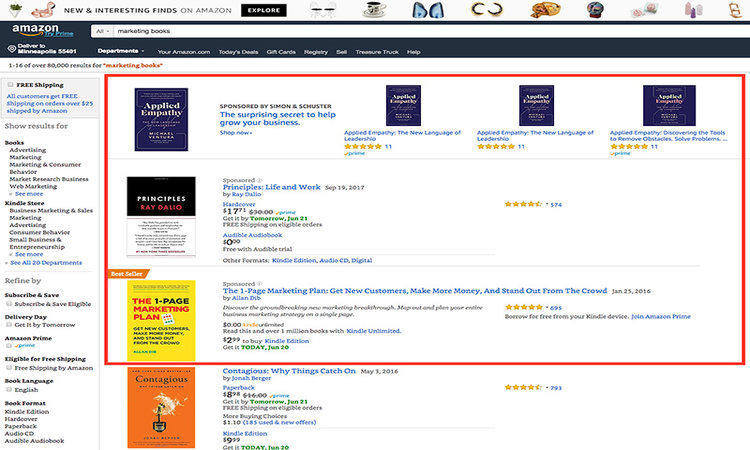Open Principles: Life and Work title
This screenshot has height=450, width=750.
(x=272, y=187)
